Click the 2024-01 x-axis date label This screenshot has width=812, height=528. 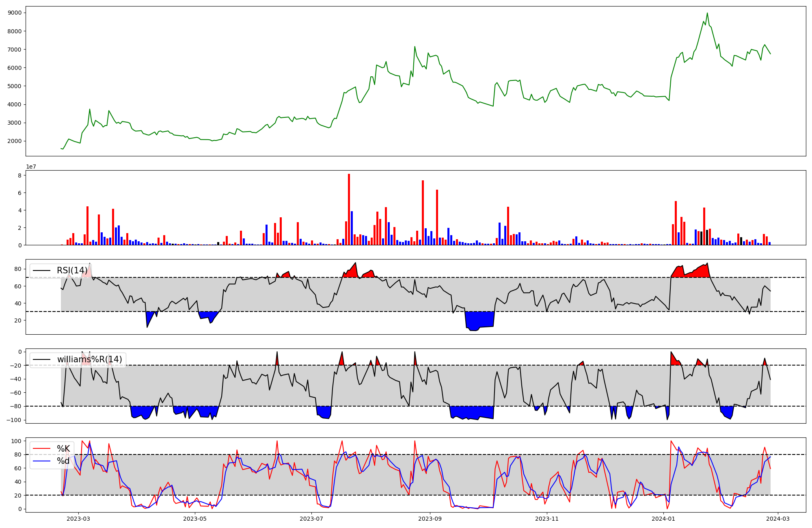click(x=664, y=519)
